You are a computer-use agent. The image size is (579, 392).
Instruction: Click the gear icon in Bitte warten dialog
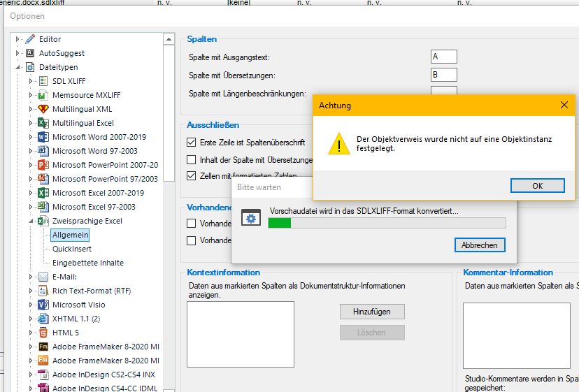251,217
